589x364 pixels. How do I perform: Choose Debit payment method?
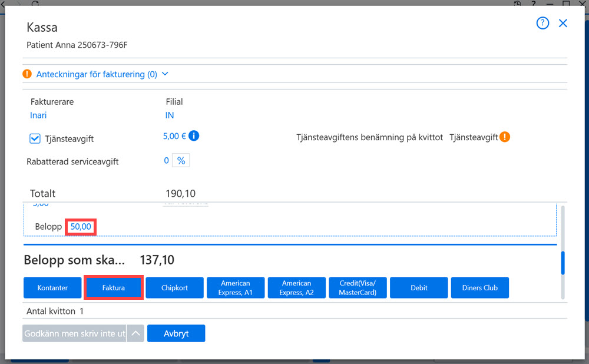419,288
